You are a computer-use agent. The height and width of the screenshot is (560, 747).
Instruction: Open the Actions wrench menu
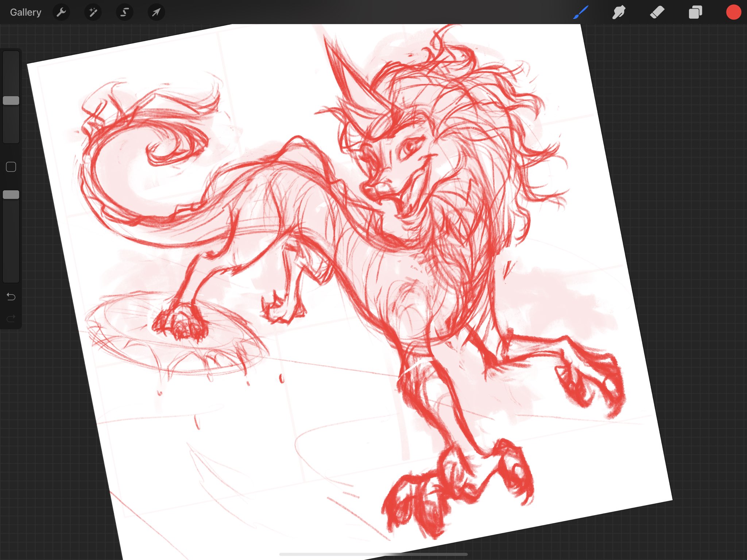point(61,12)
